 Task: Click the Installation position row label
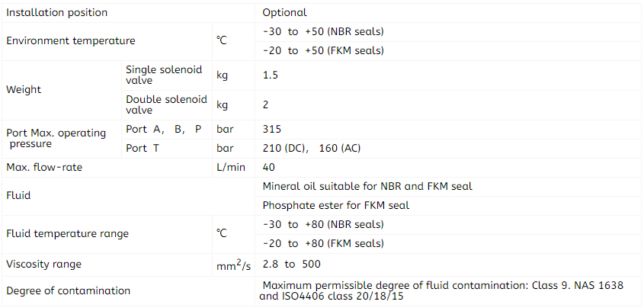(x=56, y=13)
